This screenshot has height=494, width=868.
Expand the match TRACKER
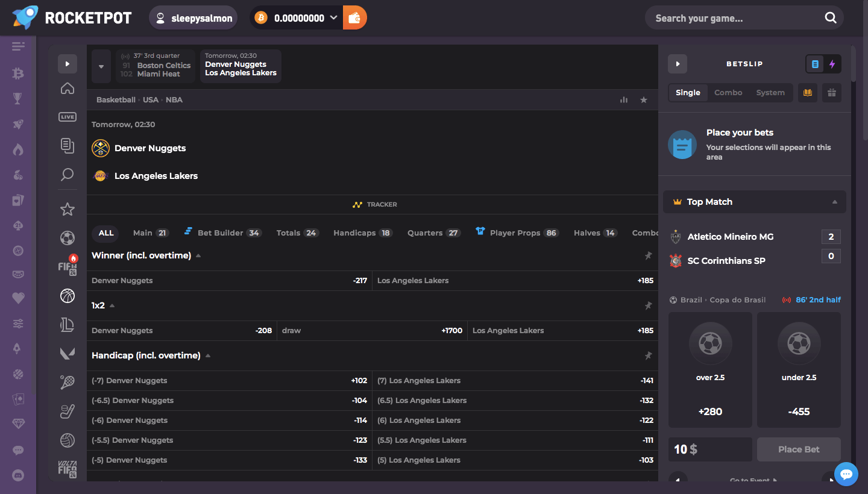tap(374, 205)
